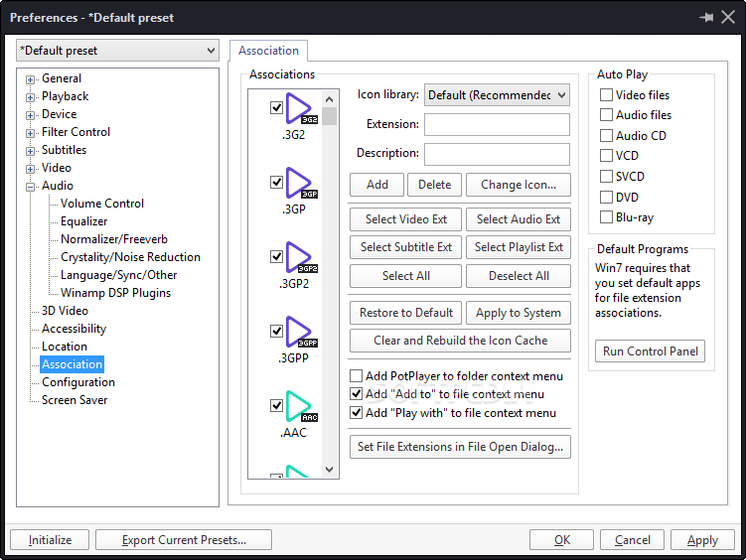
Task: Click the .3GP file type icon
Action: point(301,183)
